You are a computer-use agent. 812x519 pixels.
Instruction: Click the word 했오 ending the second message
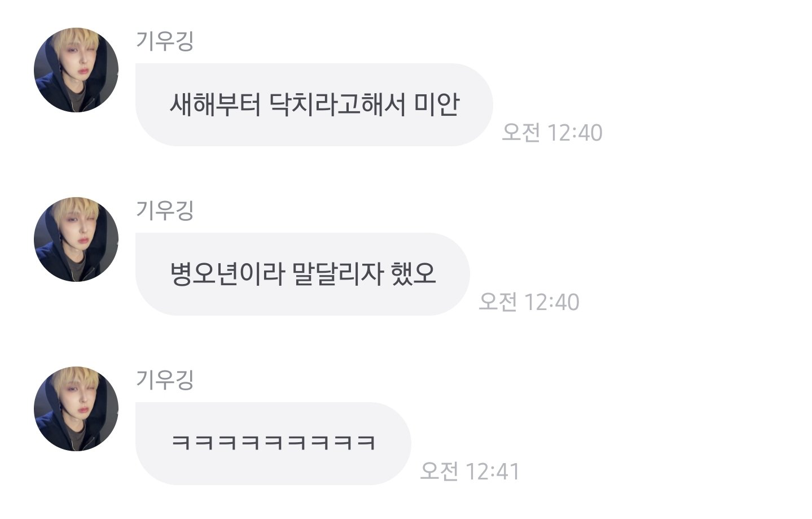413,274
